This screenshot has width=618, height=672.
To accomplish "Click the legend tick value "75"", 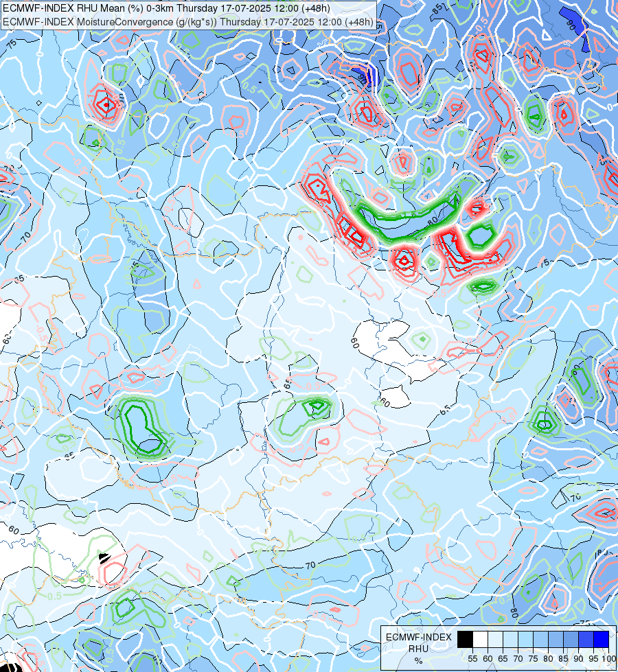I will coord(533,659).
